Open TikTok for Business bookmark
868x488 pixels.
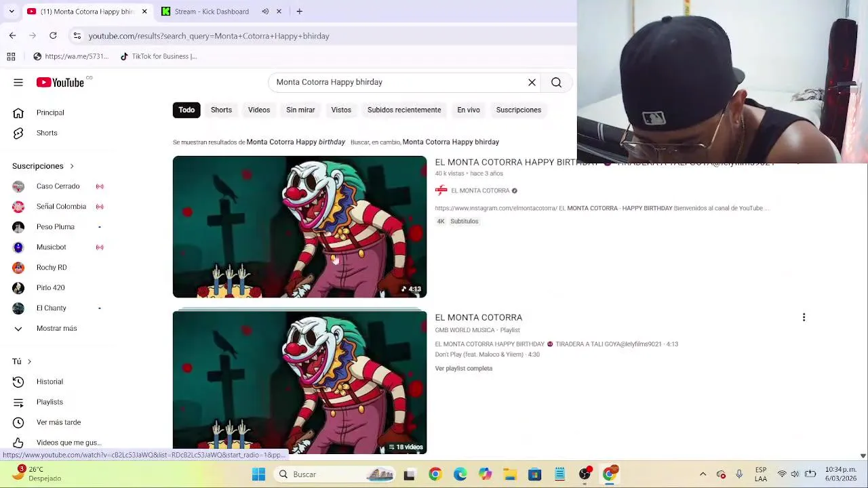pyautogui.click(x=158, y=57)
